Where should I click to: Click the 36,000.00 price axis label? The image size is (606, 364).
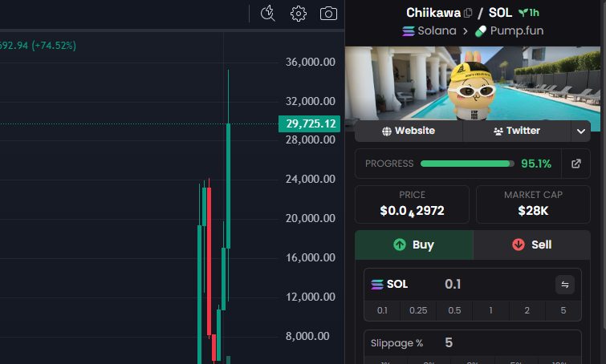tap(311, 63)
